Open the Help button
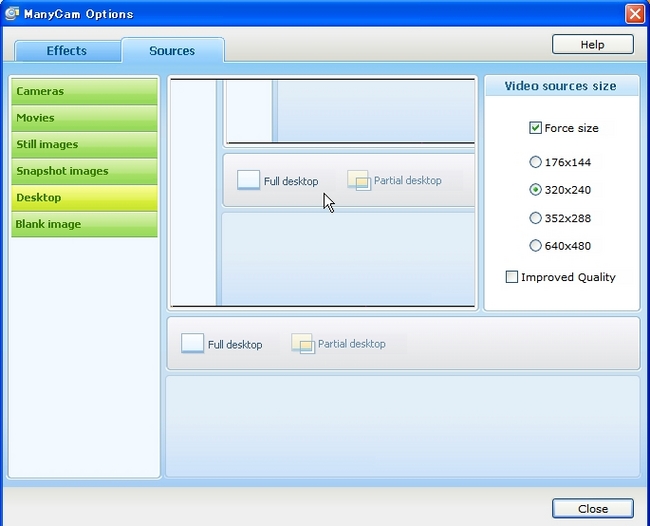Viewport: 650px width, 526px height. coord(592,44)
